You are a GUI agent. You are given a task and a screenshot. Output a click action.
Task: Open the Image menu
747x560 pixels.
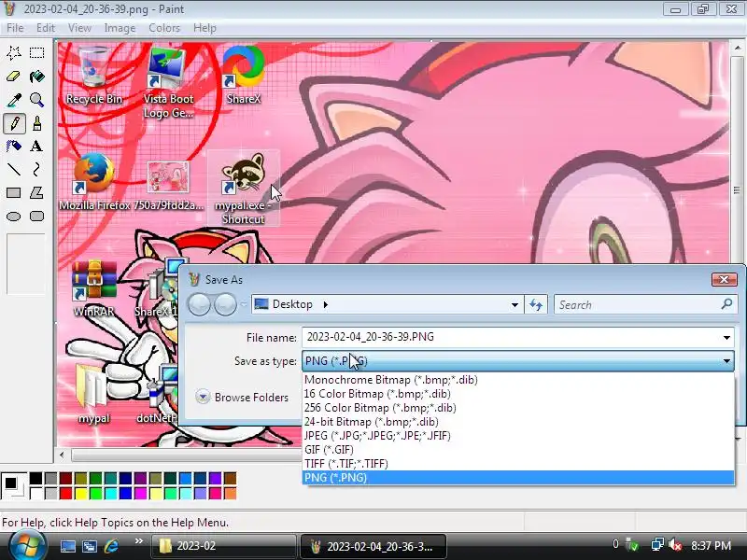[120, 28]
